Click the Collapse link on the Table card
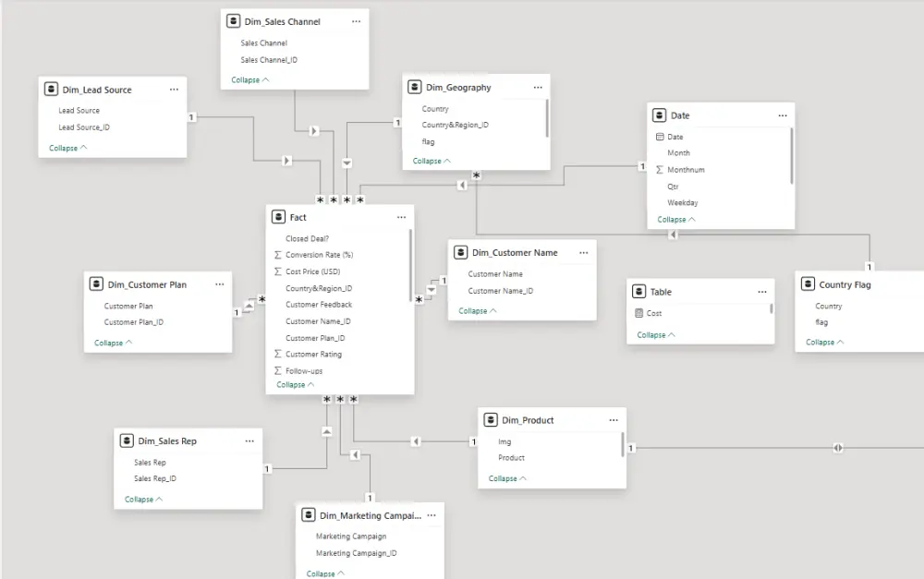 (x=654, y=334)
